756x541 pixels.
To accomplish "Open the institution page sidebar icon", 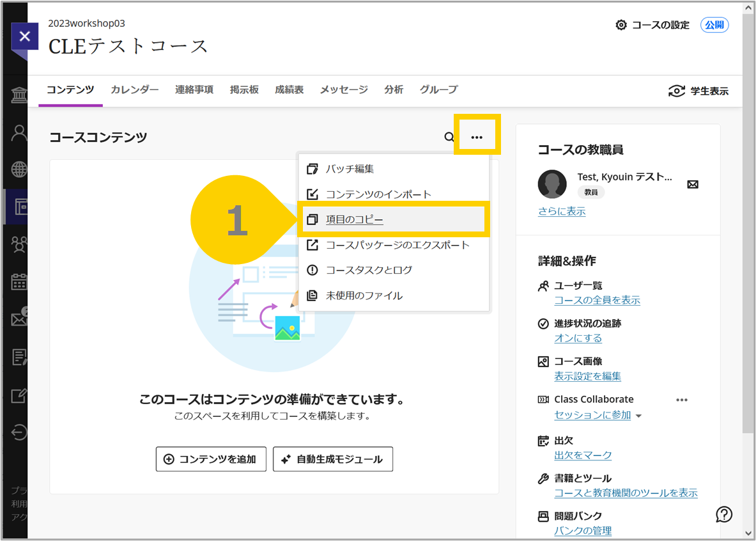I will pyautogui.click(x=19, y=95).
